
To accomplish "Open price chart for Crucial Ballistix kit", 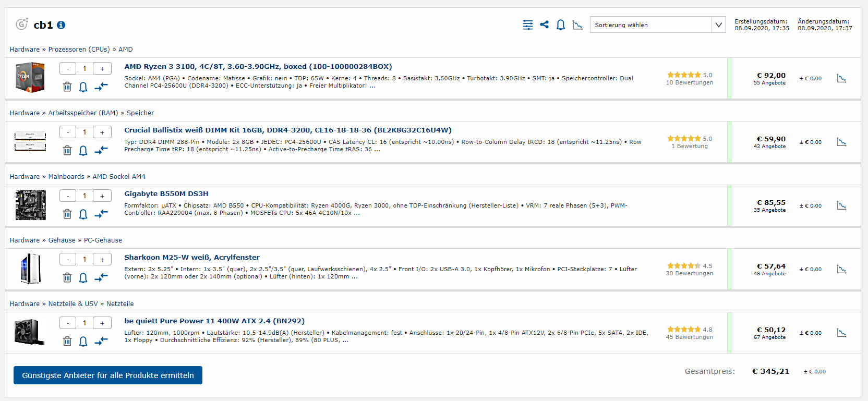I will (x=841, y=142).
